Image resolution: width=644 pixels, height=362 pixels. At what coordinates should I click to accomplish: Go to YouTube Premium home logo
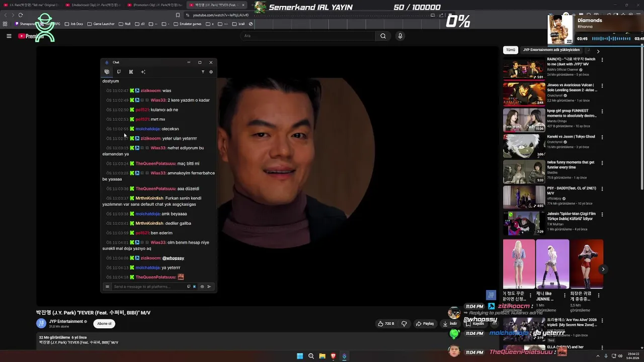[31, 36]
